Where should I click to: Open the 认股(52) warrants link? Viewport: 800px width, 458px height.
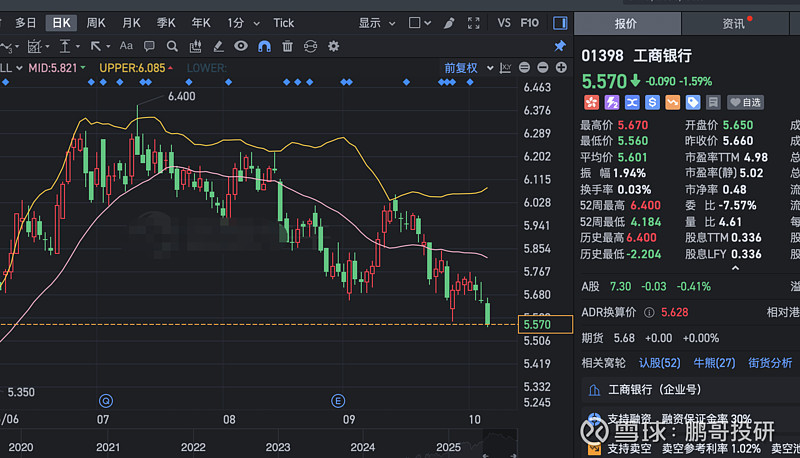tap(659, 363)
